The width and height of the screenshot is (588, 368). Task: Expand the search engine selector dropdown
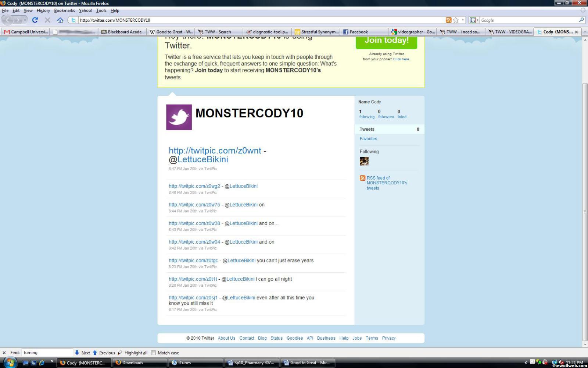click(x=477, y=20)
